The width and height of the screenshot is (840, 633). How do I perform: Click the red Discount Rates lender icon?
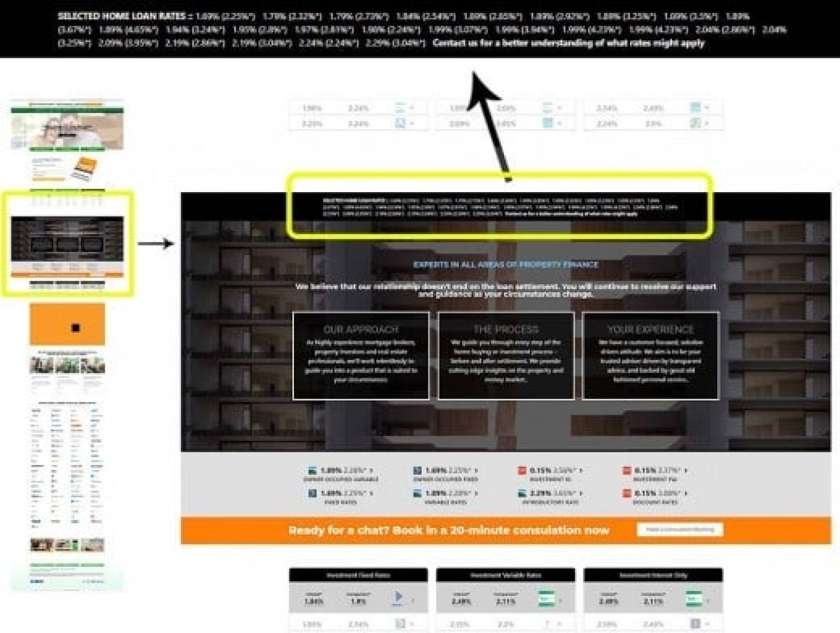pyautogui.click(x=627, y=494)
